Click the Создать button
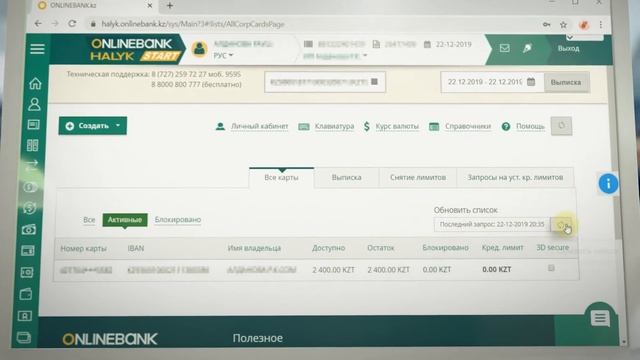Image resolution: width=640 pixels, height=360 pixels. coord(93,126)
